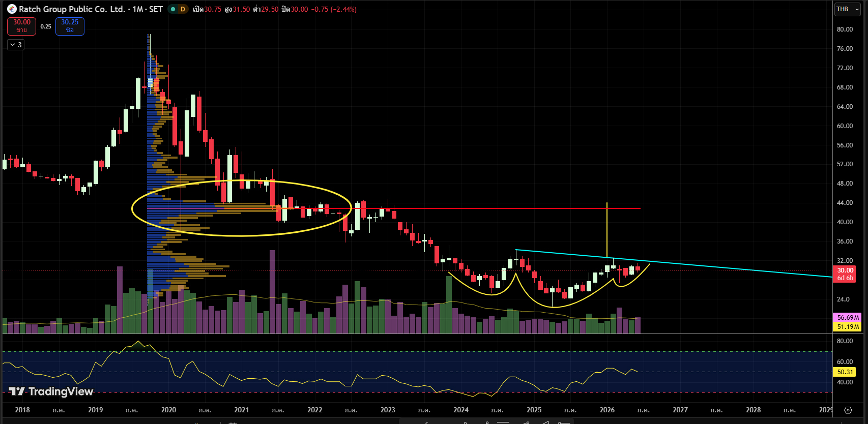
Task: Click the 36.00 price axis label
Action: pyautogui.click(x=845, y=241)
